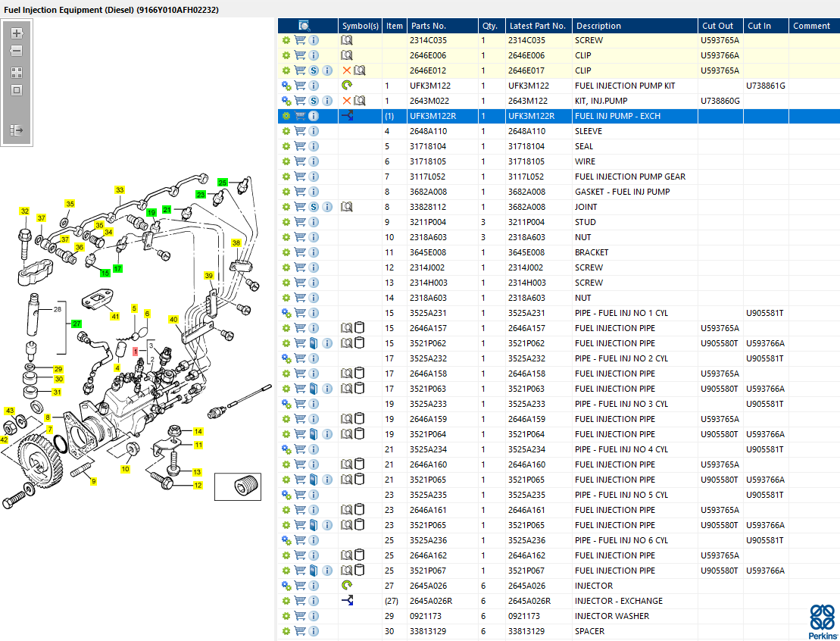Image resolution: width=840 pixels, height=641 pixels.
Task: Sort by the Item column header
Action: coord(395,26)
